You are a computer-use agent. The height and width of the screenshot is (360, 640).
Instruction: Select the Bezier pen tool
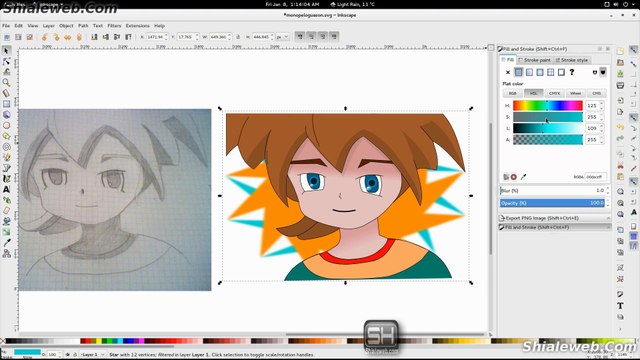pyautogui.click(x=6, y=168)
